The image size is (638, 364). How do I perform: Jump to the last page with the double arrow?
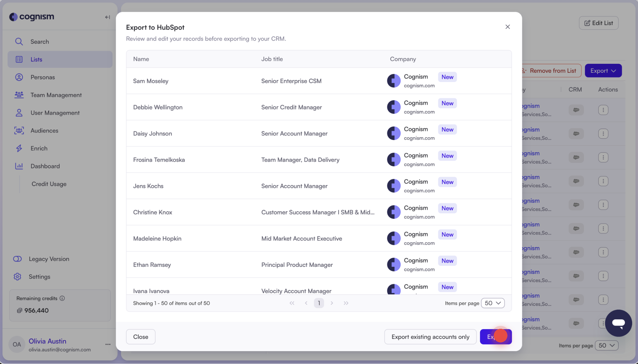[x=346, y=303]
